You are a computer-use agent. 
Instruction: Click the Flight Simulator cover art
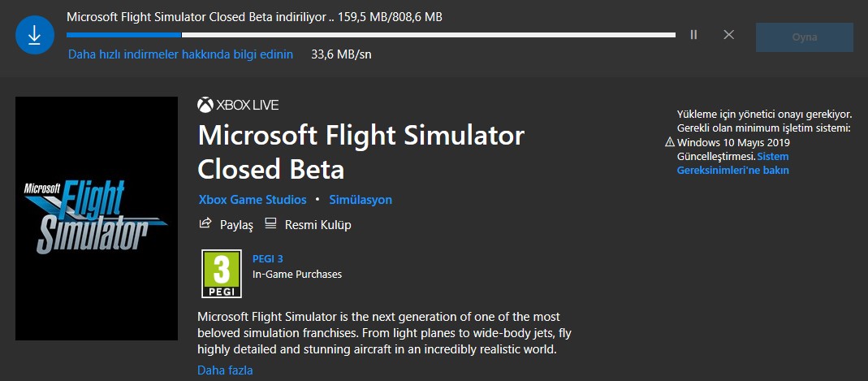point(97,219)
